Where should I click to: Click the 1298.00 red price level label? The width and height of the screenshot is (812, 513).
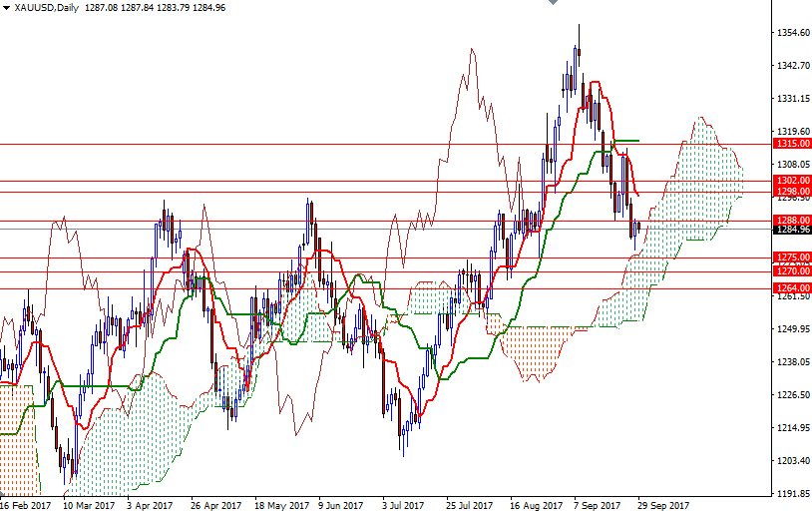pyautogui.click(x=792, y=192)
